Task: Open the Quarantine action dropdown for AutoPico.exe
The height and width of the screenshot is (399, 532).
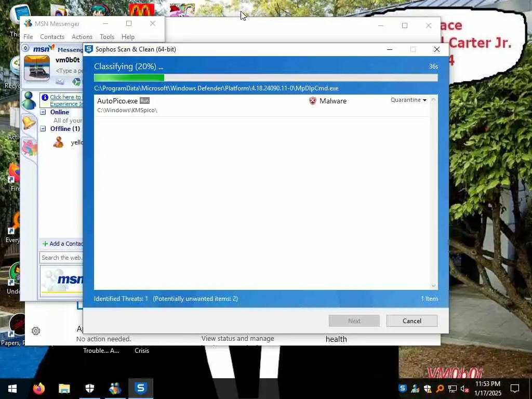Action: [408, 100]
